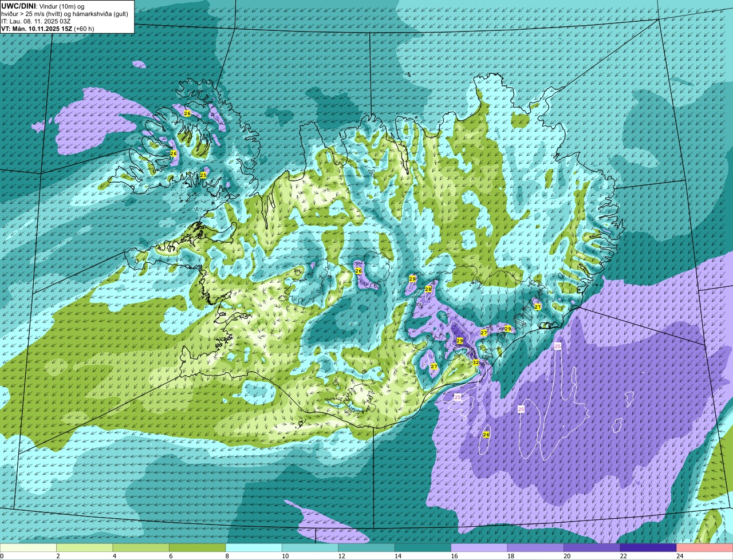The width and height of the screenshot is (733, 560).
Task: Click the legend scale value 0
Action: coord(2,556)
